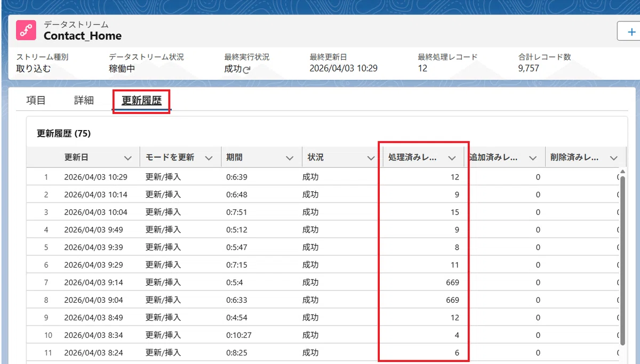Click processed records value 11

pos(454,265)
